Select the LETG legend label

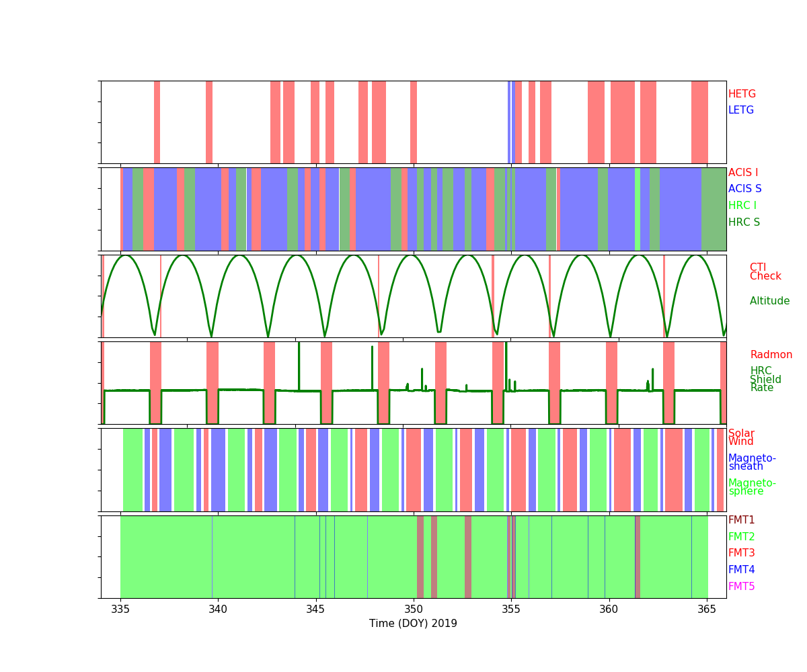coord(740,110)
